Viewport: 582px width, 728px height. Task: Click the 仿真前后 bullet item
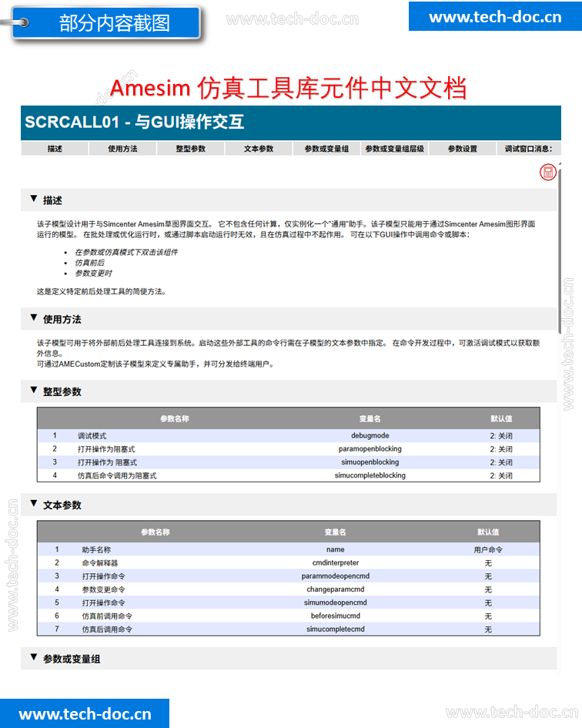89,263
